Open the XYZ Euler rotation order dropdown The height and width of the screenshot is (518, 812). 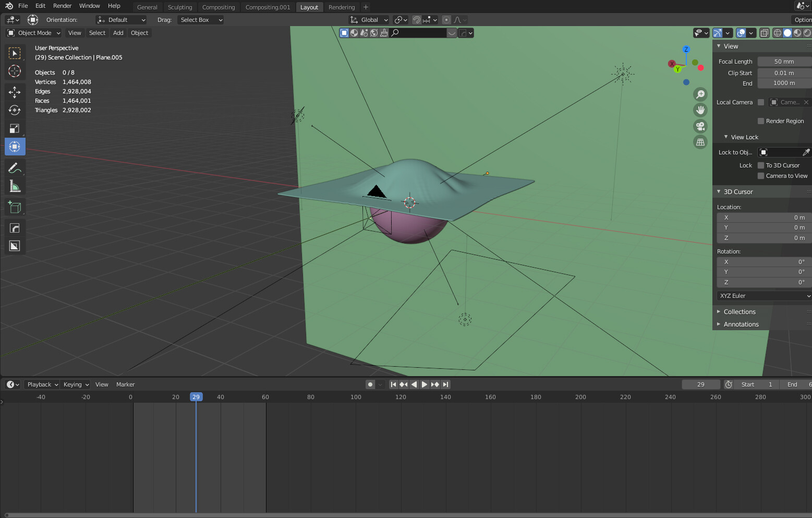(x=763, y=296)
